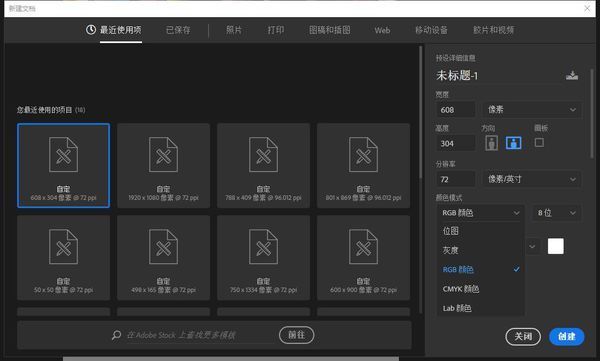Click the 高度 height field showing 304

[455, 144]
